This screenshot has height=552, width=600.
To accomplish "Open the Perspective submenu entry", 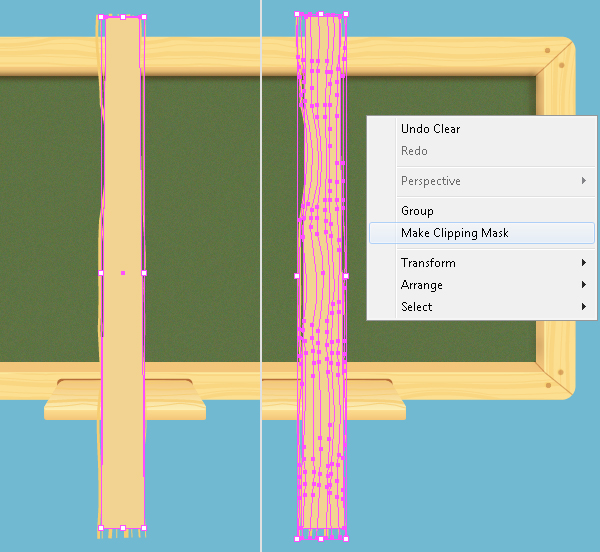I will tap(481, 181).
